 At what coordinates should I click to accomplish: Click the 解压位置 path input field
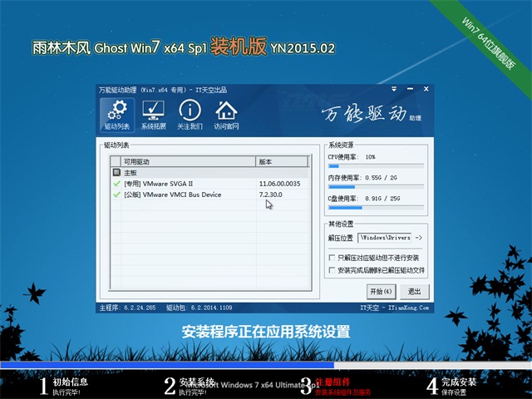[386, 238]
